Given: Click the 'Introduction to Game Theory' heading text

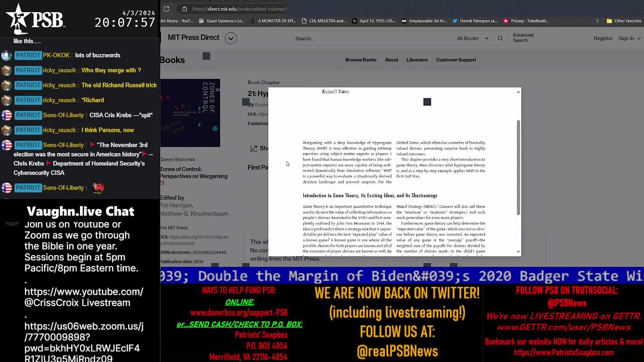Looking at the screenshot, I should pyautogui.click(x=370, y=196).
